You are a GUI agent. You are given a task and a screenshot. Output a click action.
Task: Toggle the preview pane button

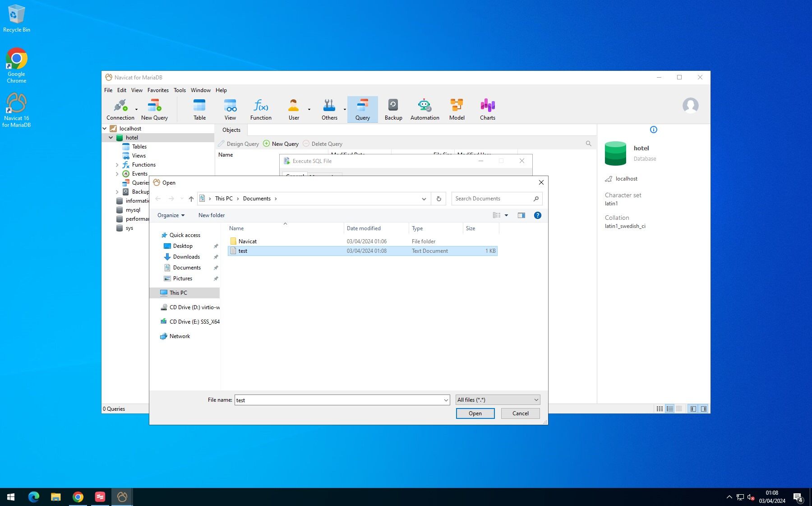coord(521,215)
